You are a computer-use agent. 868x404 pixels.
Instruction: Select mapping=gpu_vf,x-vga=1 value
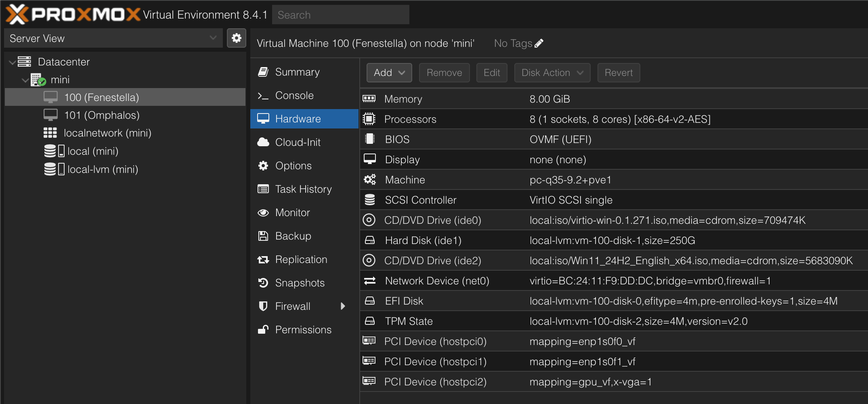591,382
